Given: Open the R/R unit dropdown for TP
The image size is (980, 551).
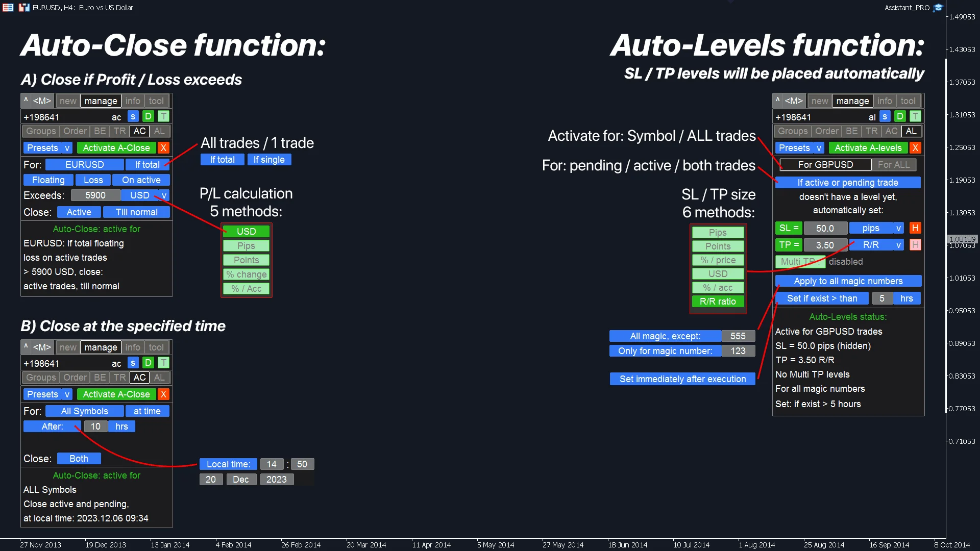Looking at the screenshot, I should point(898,245).
